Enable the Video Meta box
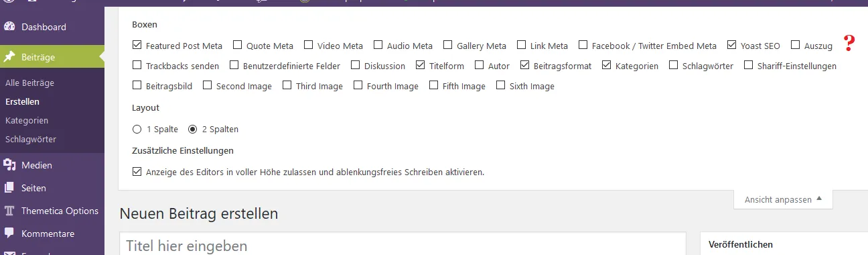 coord(308,46)
